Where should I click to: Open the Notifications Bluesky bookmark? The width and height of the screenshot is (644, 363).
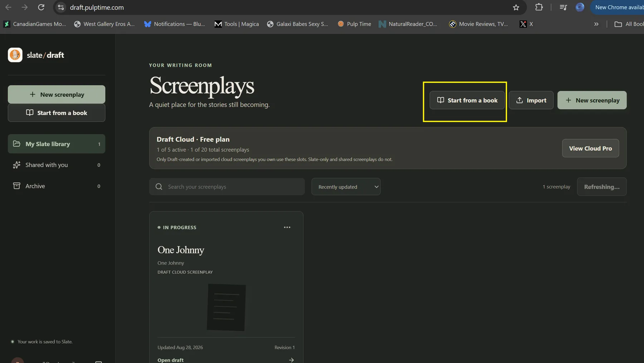coord(174,24)
